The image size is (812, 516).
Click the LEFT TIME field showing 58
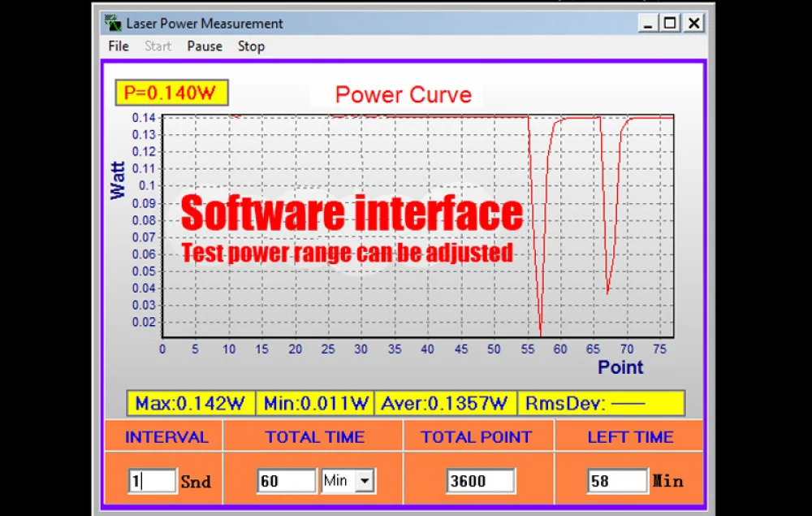coord(616,480)
